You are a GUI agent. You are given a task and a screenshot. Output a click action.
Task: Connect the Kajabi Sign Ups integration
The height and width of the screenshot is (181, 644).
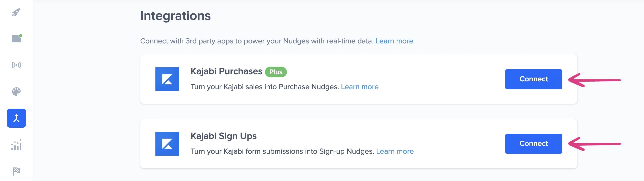coord(533,144)
